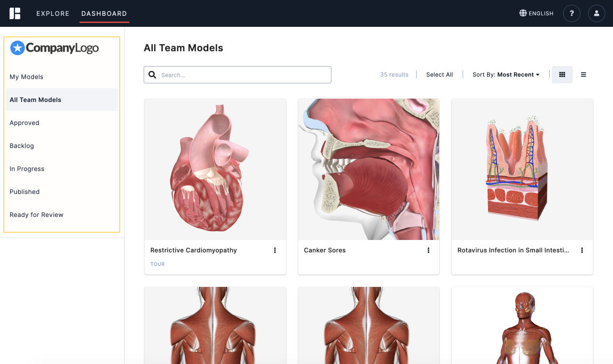
Task: Switch to list view
Action: tap(583, 75)
